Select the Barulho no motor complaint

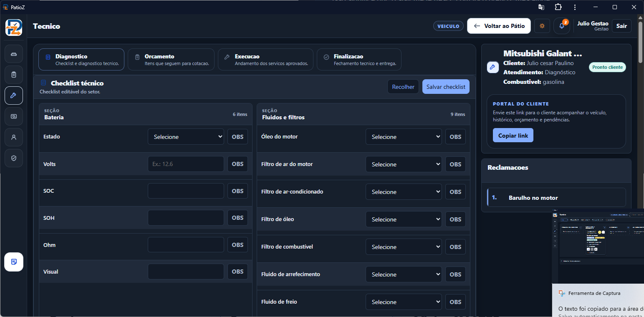(556, 198)
